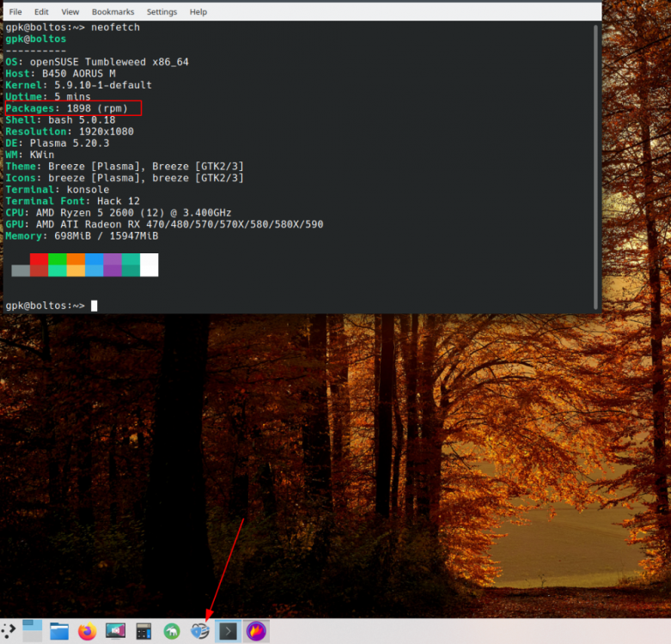This screenshot has width=671, height=644.
Task: Switch to Konsole terminal in taskbar
Action: click(228, 631)
